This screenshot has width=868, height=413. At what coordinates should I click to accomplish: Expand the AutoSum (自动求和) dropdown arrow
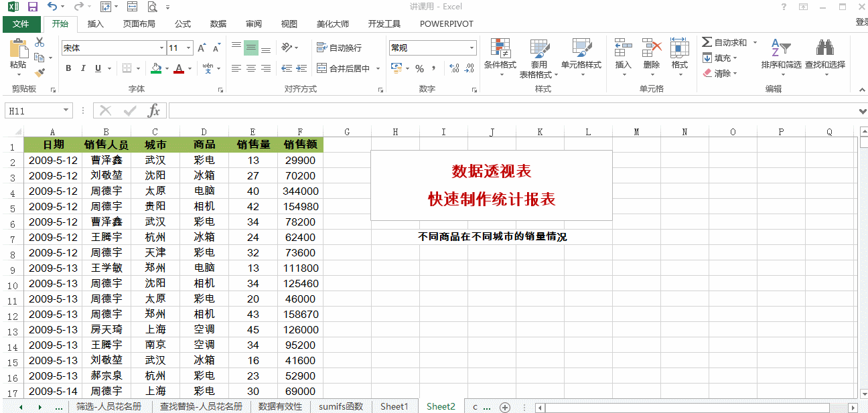[x=755, y=43]
